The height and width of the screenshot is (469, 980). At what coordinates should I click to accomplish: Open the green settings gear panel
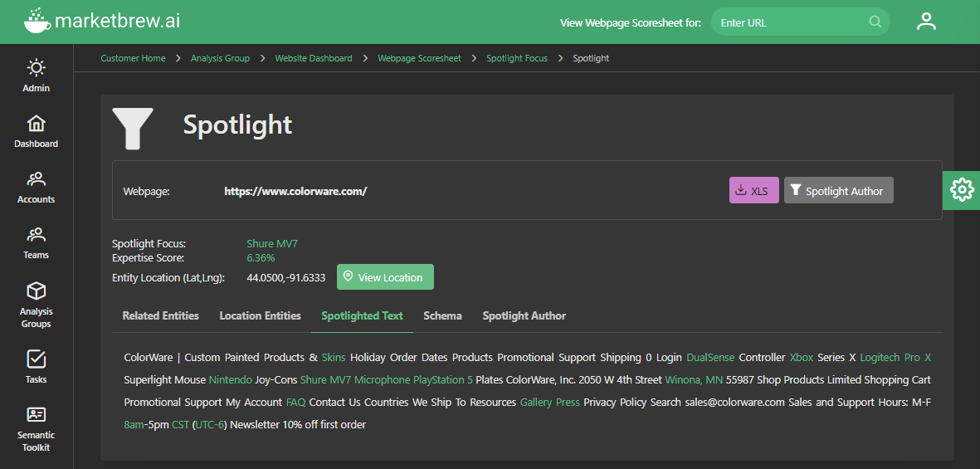961,190
